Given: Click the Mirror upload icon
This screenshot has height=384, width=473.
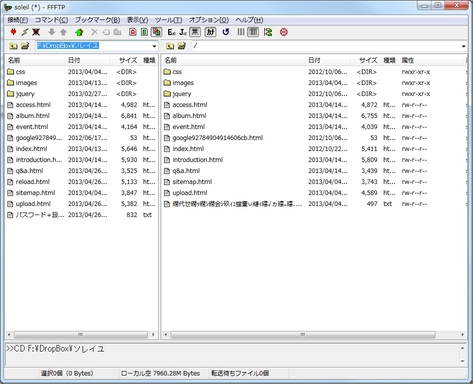Looking at the screenshot, I should [x=268, y=32].
